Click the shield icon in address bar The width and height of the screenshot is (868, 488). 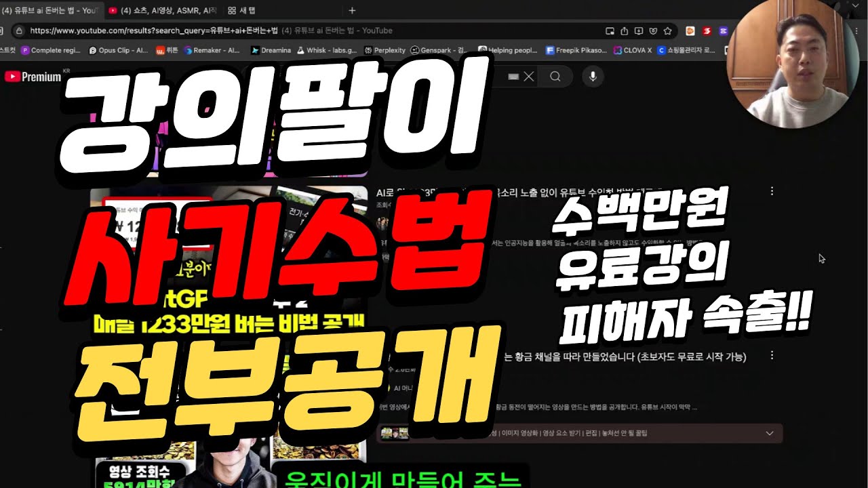pos(652,30)
